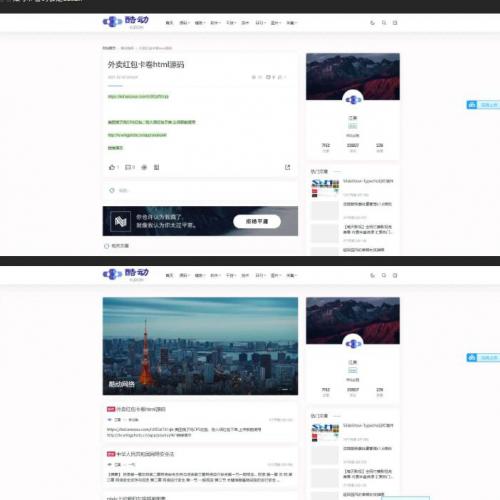
Task: Click the round reward icon below the article
Action: pos(144,167)
